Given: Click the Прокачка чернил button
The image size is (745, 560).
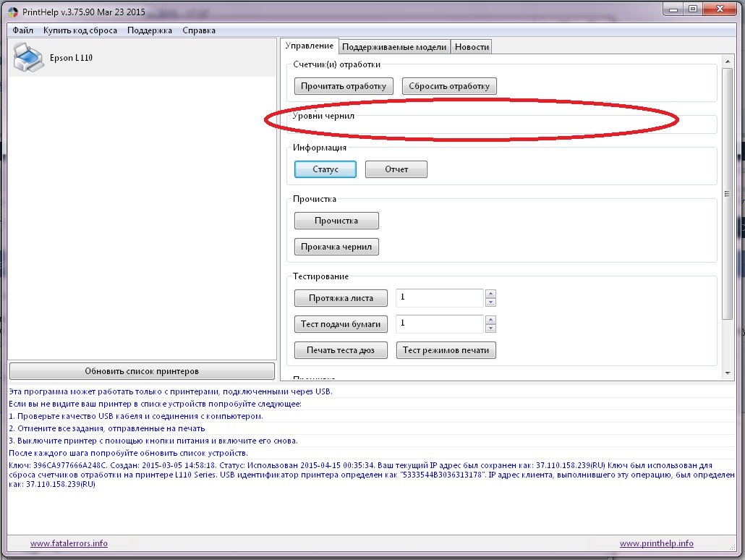Looking at the screenshot, I should click(x=336, y=247).
